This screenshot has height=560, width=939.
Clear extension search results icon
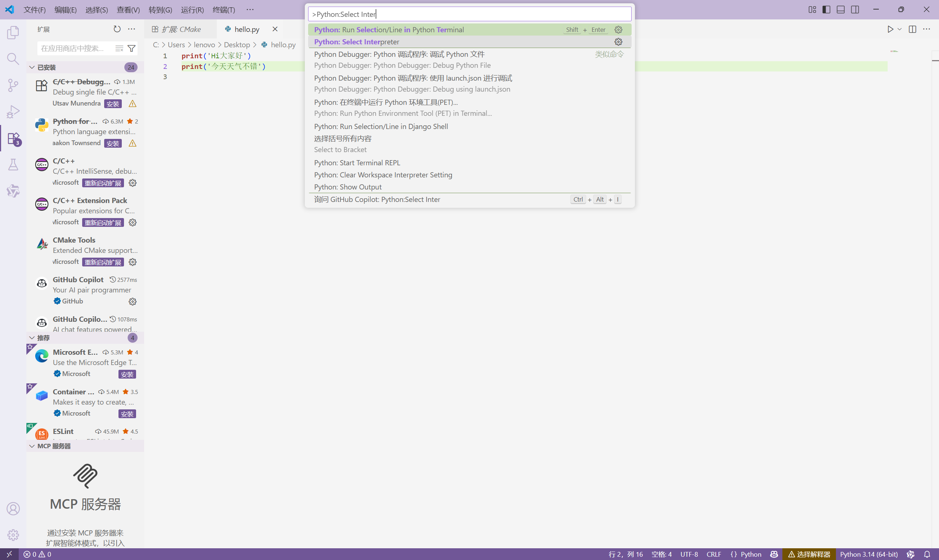pyautogui.click(x=119, y=48)
